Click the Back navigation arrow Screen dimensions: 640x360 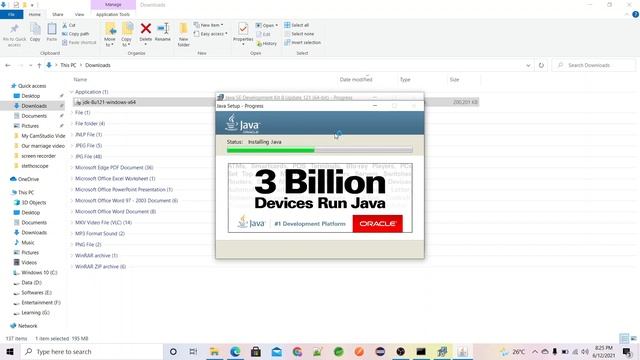(8, 65)
